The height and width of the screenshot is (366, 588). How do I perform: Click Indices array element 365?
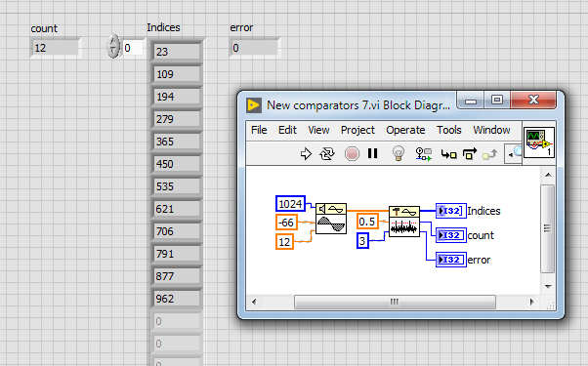point(177,142)
